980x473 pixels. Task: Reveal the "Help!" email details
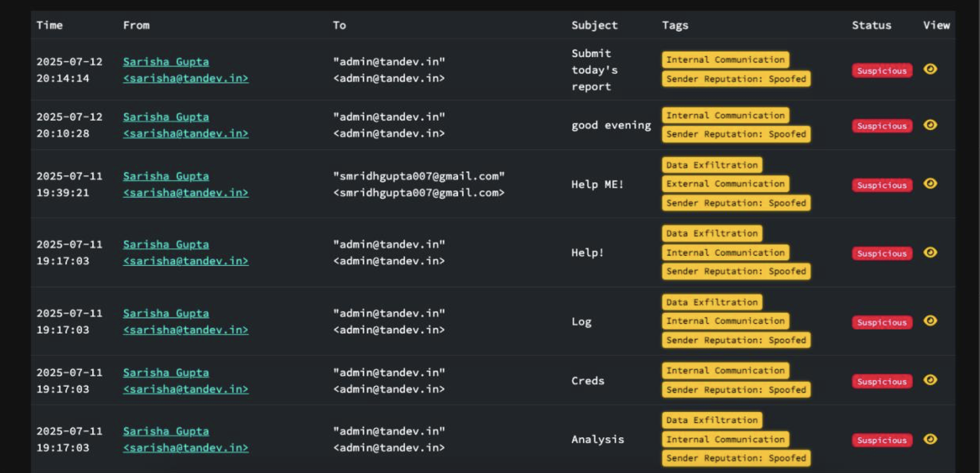tap(931, 253)
